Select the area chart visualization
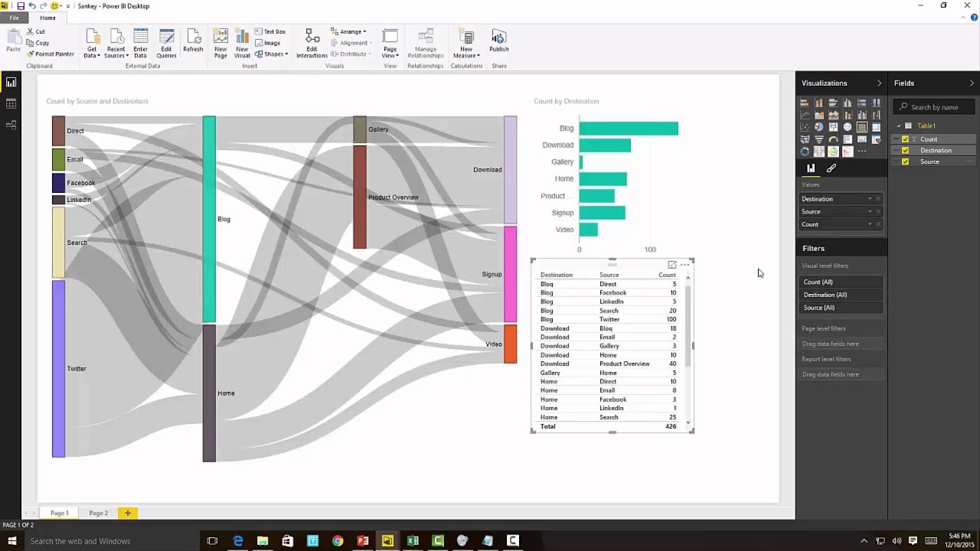 click(819, 115)
